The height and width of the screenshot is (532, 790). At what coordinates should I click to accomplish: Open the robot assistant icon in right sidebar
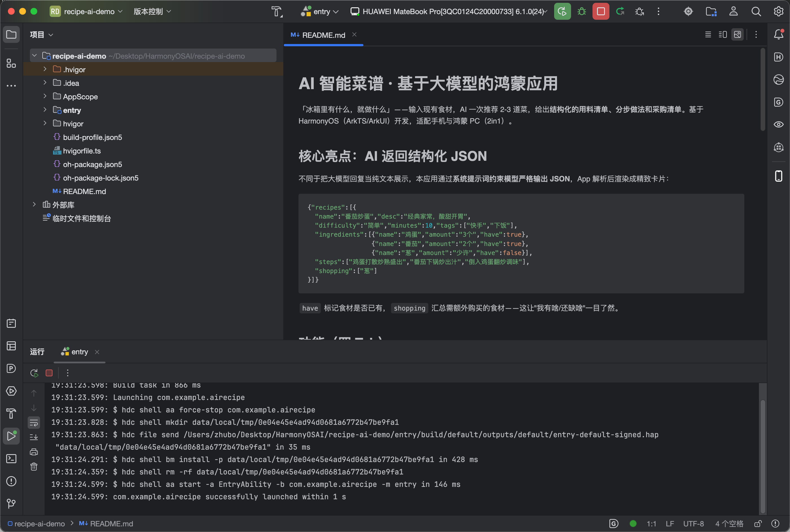(778, 147)
